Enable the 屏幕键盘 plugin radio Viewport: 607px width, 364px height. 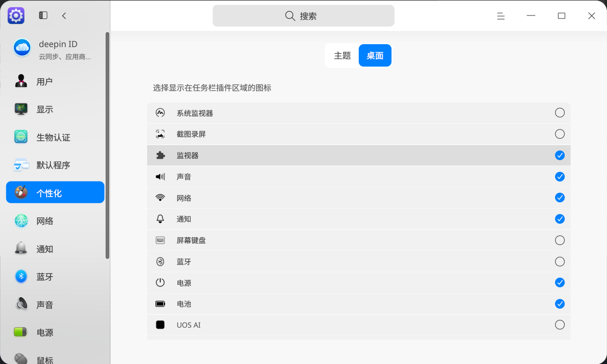click(560, 240)
